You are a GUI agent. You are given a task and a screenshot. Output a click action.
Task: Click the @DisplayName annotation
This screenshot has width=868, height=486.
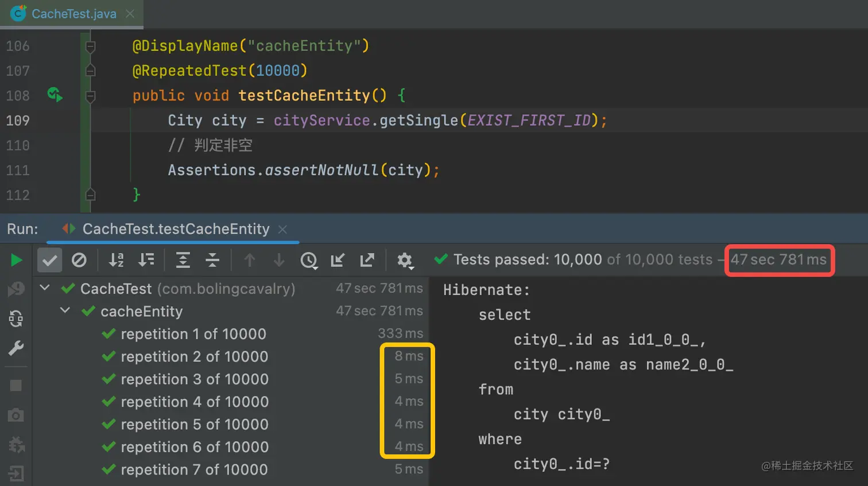pyautogui.click(x=185, y=46)
